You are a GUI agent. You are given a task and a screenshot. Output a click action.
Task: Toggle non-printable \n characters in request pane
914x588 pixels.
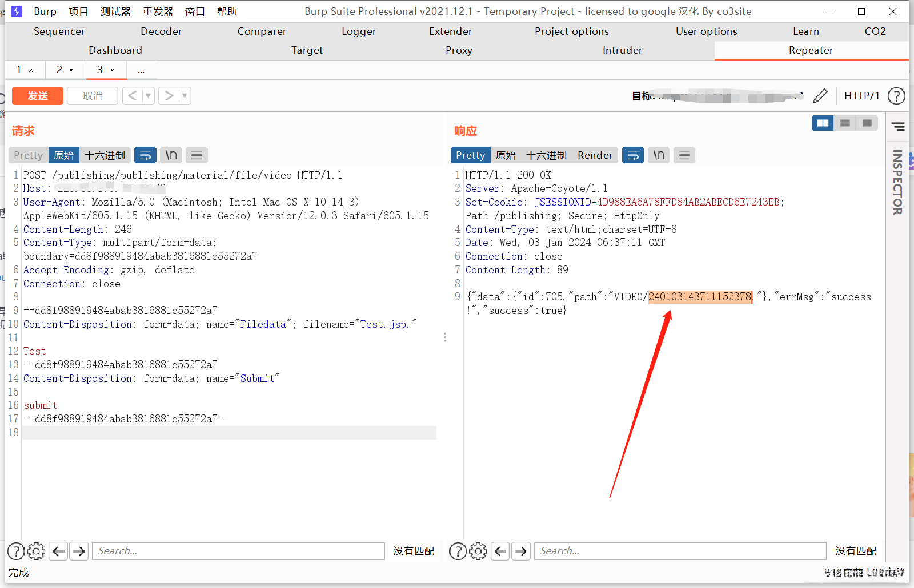[x=171, y=155]
